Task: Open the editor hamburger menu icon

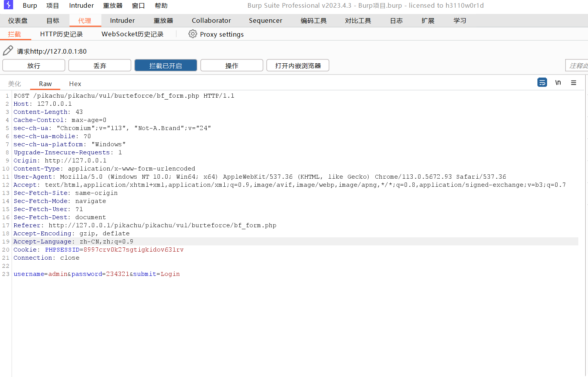Action: coord(574,83)
